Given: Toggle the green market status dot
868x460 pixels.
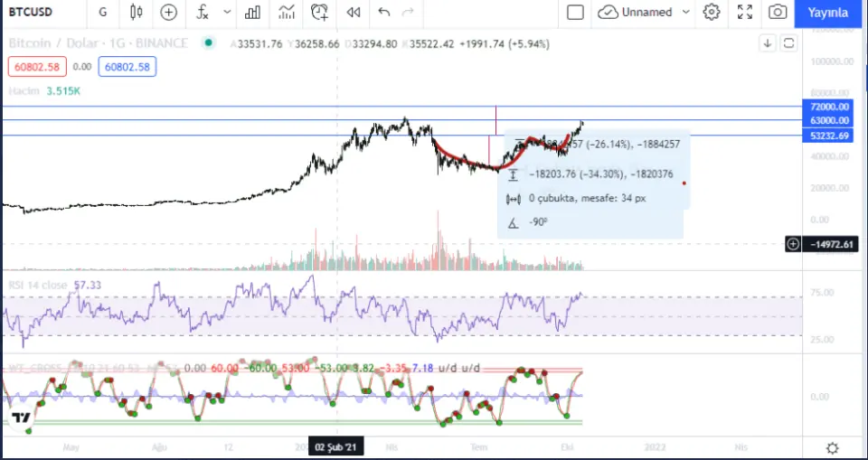Looking at the screenshot, I should 210,42.
